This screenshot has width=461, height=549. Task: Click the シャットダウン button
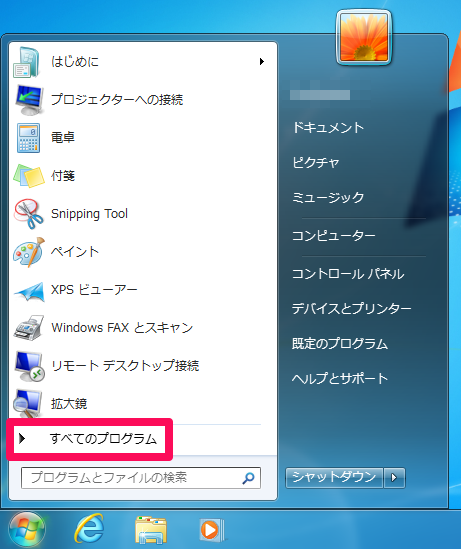tap(334, 478)
